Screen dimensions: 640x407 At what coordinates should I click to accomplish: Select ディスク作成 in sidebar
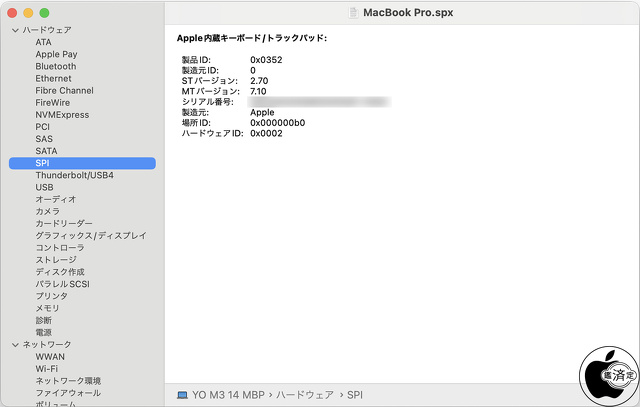[60, 272]
